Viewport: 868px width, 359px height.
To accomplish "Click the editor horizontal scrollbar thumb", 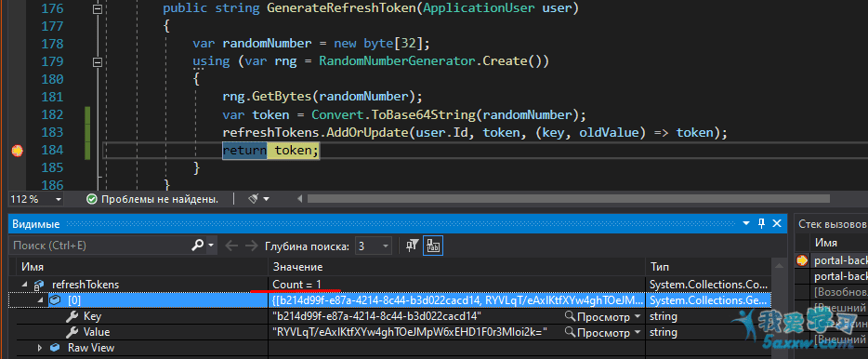I will [x=569, y=198].
